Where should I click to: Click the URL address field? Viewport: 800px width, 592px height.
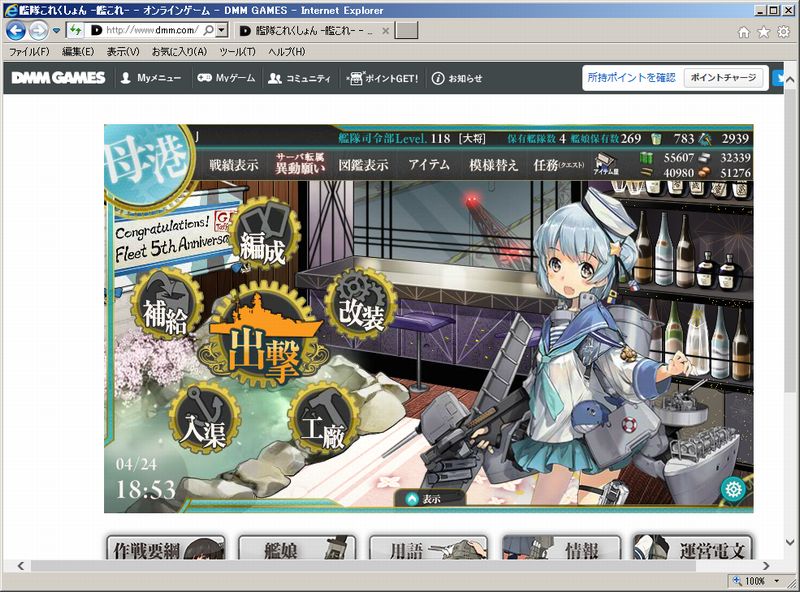tap(152, 30)
